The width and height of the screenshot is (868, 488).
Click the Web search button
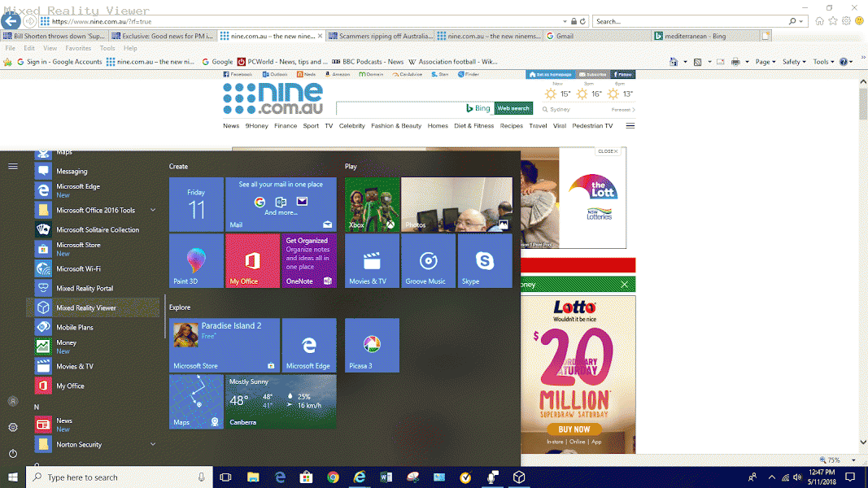point(513,108)
